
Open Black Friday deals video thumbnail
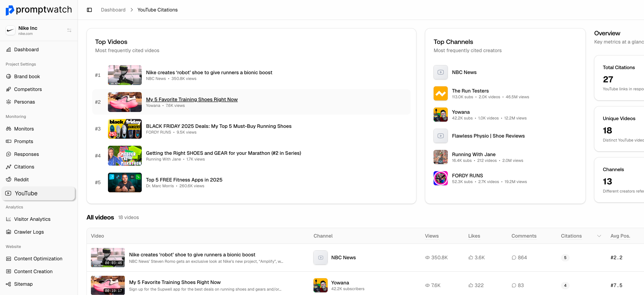pyautogui.click(x=125, y=129)
